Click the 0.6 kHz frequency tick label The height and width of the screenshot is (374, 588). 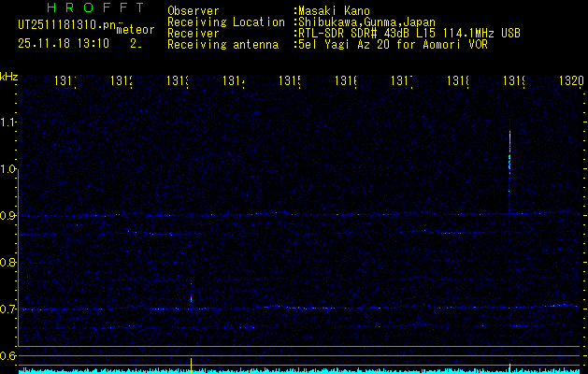[8, 355]
